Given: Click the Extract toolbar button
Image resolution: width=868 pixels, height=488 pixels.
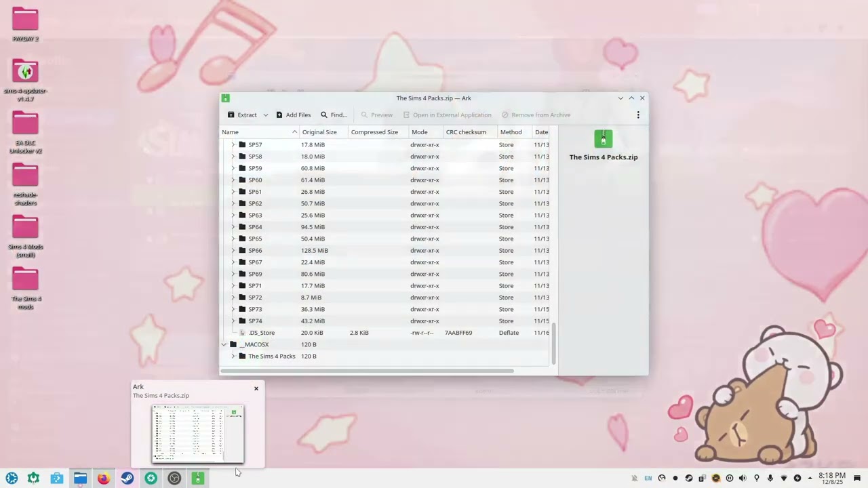Looking at the screenshot, I should pyautogui.click(x=242, y=115).
